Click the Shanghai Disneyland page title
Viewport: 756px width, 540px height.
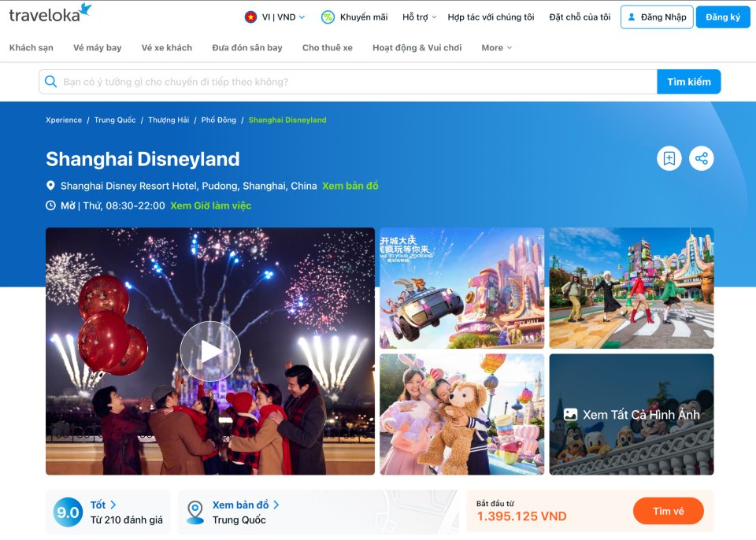point(143,159)
